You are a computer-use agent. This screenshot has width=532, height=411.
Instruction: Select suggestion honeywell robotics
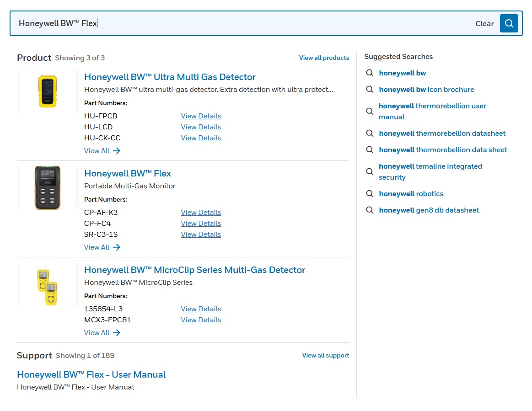coord(411,194)
